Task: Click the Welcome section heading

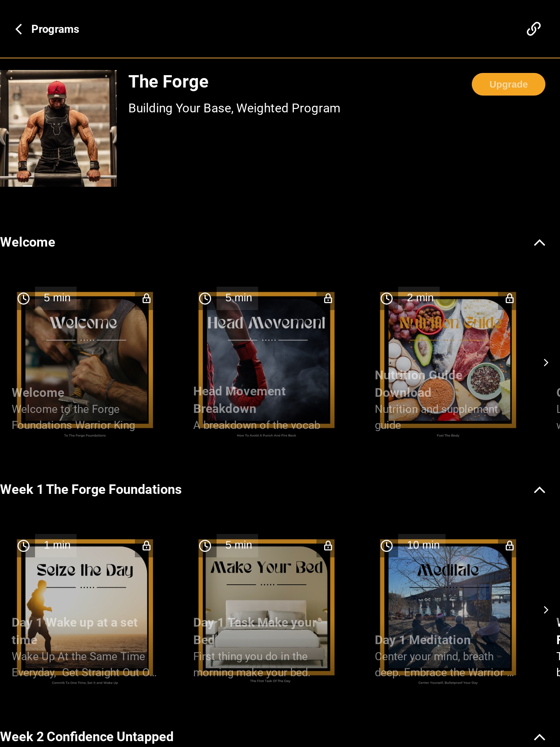Action: click(28, 242)
